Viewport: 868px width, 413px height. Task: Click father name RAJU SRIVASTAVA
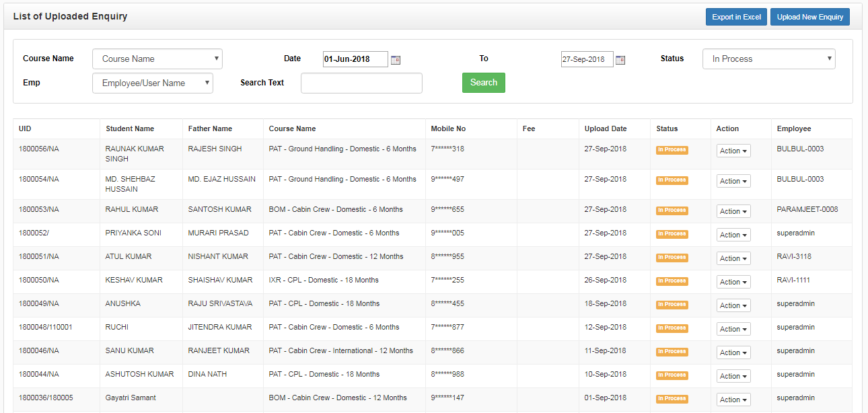click(221, 303)
